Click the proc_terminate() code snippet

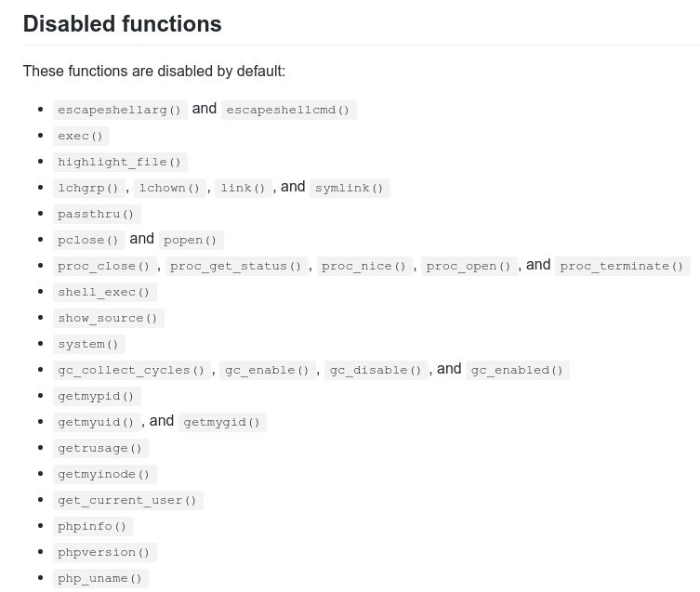tap(622, 266)
